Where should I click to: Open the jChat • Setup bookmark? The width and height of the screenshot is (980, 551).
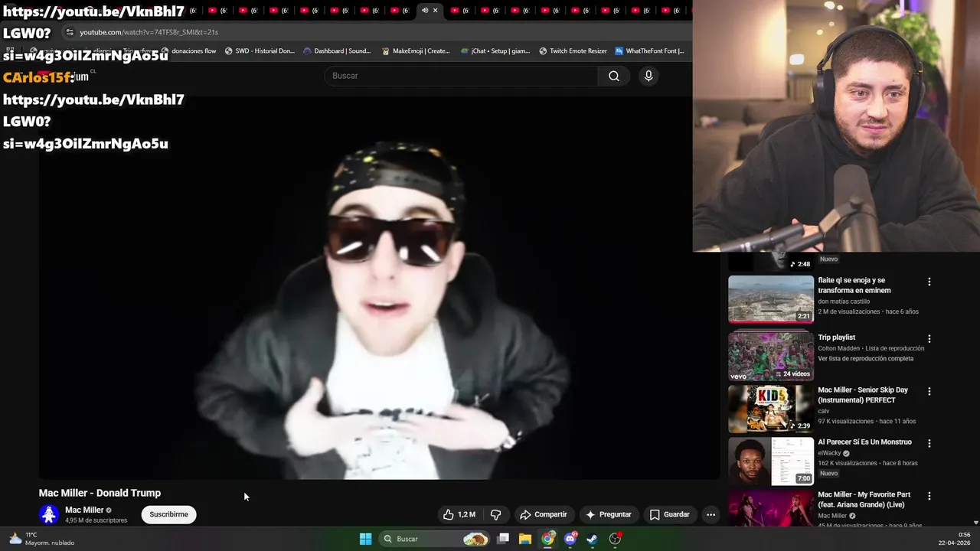click(x=495, y=51)
